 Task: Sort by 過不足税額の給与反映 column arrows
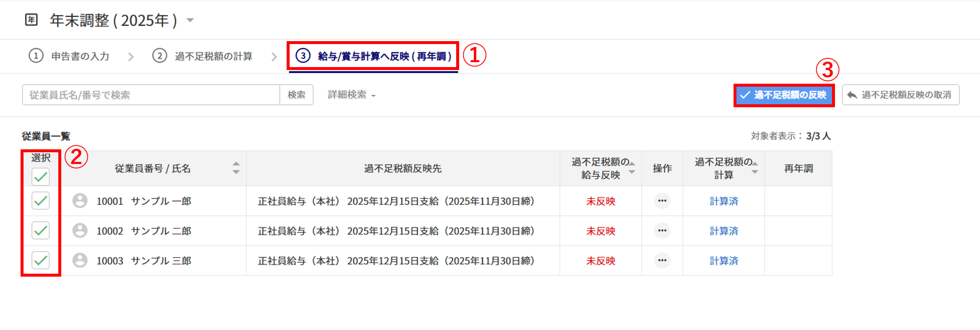click(632, 168)
